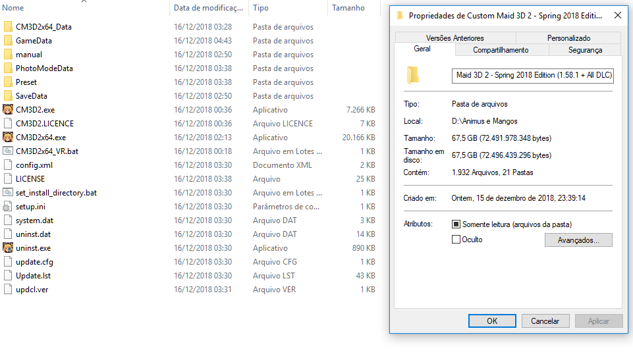The image size is (633, 364).
Task: Sort by Data de modificação column header
Action: [x=209, y=8]
